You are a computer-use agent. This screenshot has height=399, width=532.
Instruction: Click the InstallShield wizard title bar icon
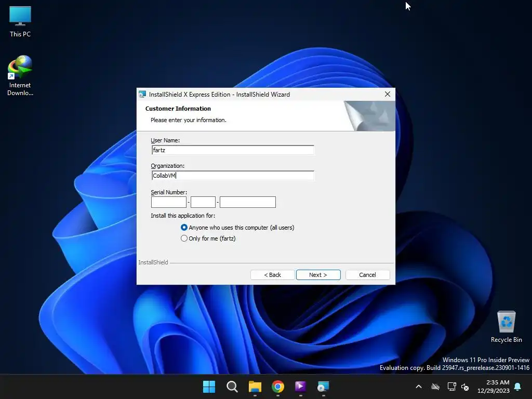(142, 95)
